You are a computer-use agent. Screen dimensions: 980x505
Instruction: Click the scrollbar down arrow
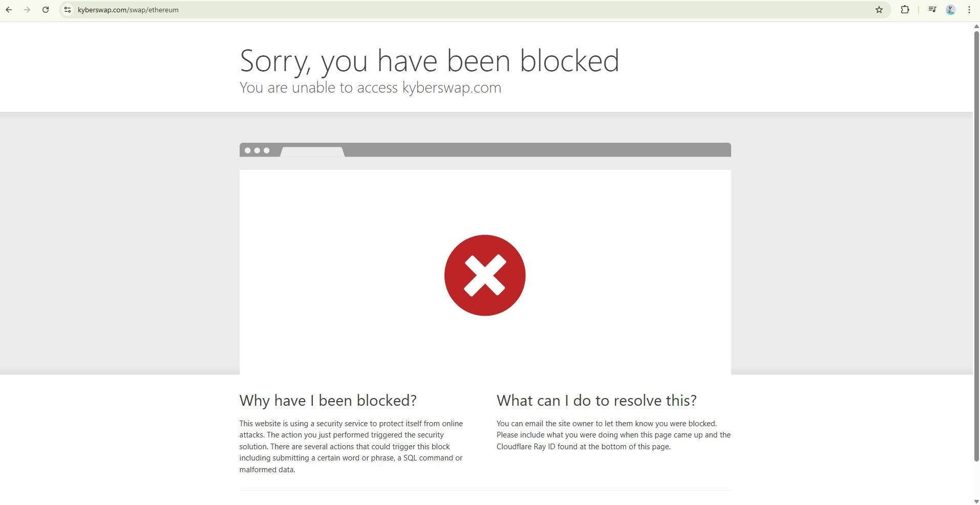976,501
